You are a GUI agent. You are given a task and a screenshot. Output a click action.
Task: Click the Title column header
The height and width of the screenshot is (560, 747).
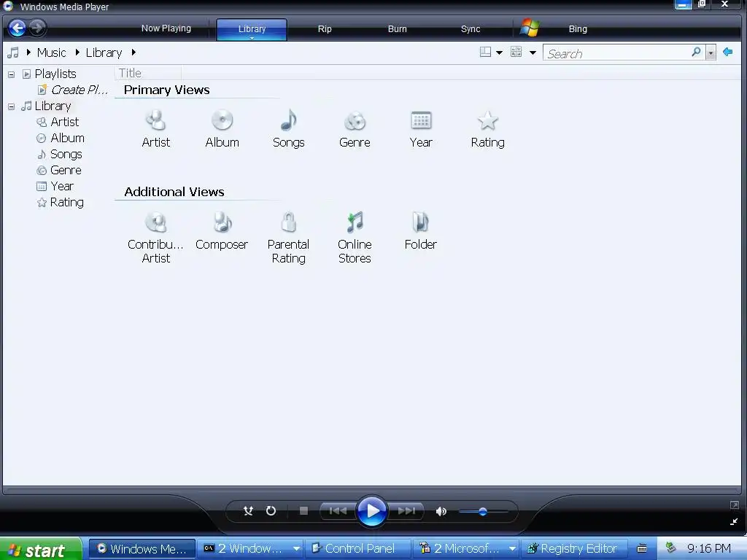tap(147, 73)
